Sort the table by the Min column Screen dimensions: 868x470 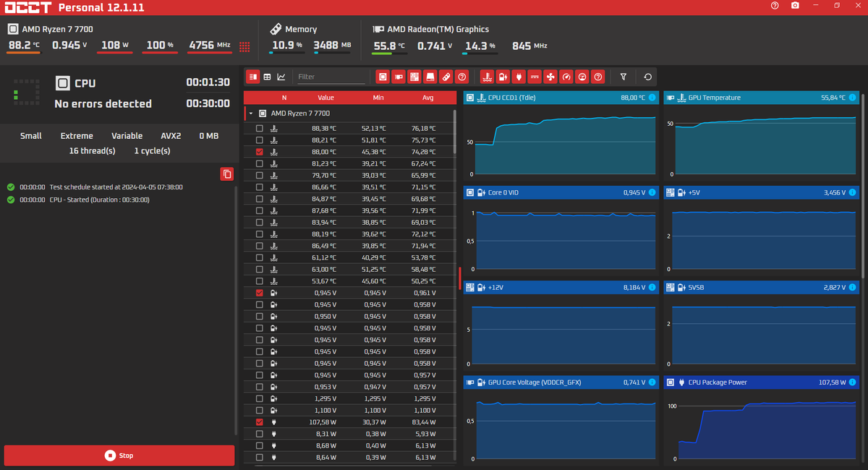point(378,98)
